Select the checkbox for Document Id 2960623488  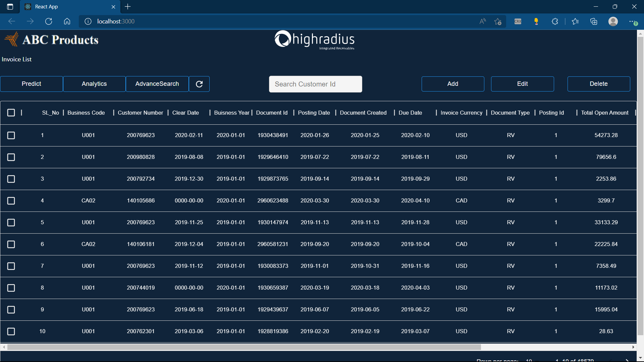pos(11,201)
